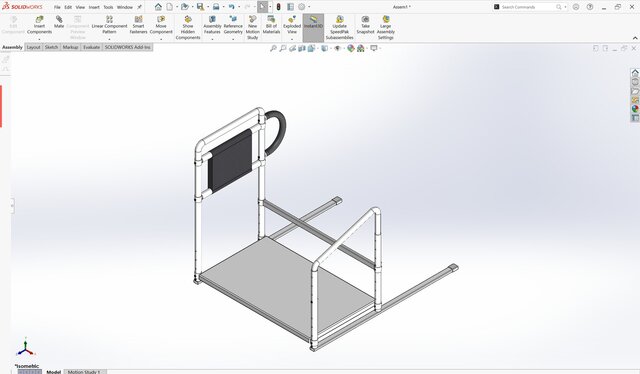Open the File menu

57,7
